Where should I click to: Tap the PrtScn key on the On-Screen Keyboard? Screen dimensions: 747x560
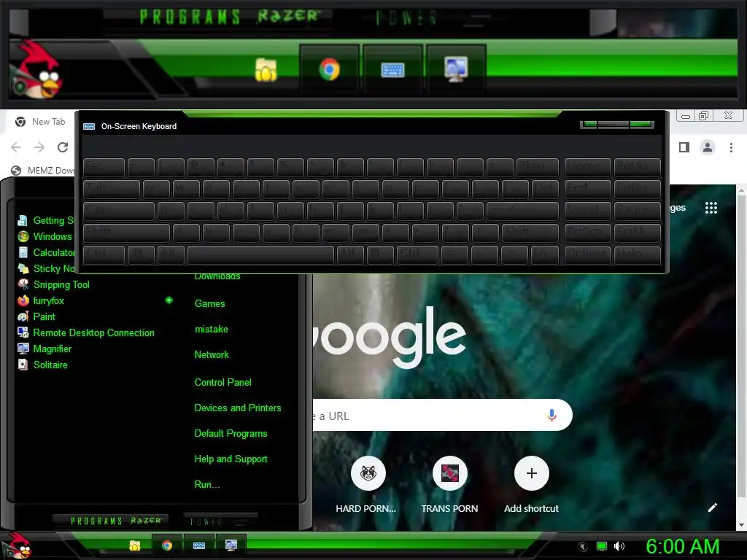click(x=587, y=233)
